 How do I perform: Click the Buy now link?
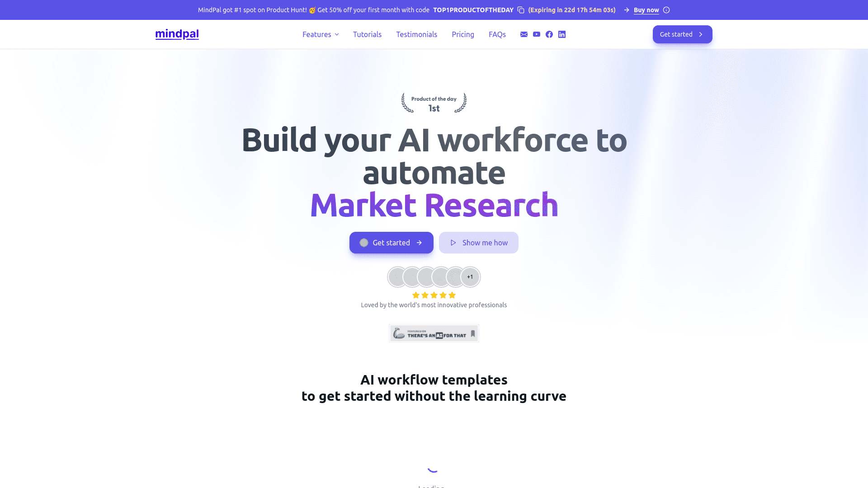646,9
